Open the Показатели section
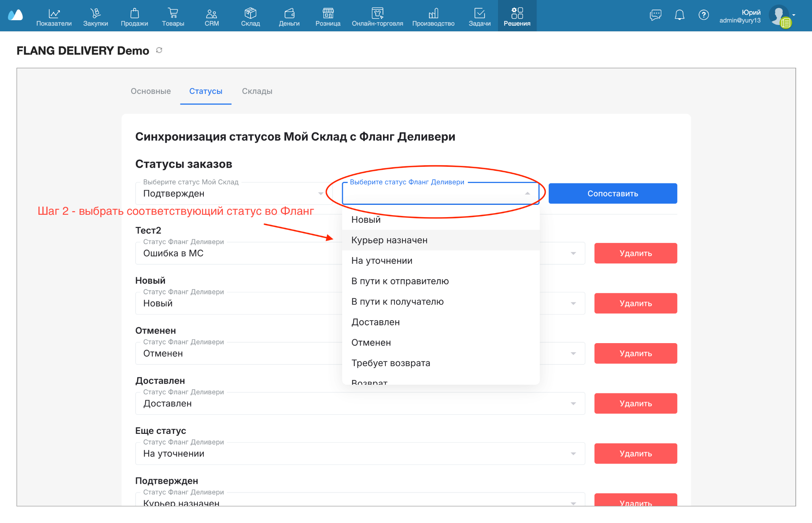 (54, 17)
